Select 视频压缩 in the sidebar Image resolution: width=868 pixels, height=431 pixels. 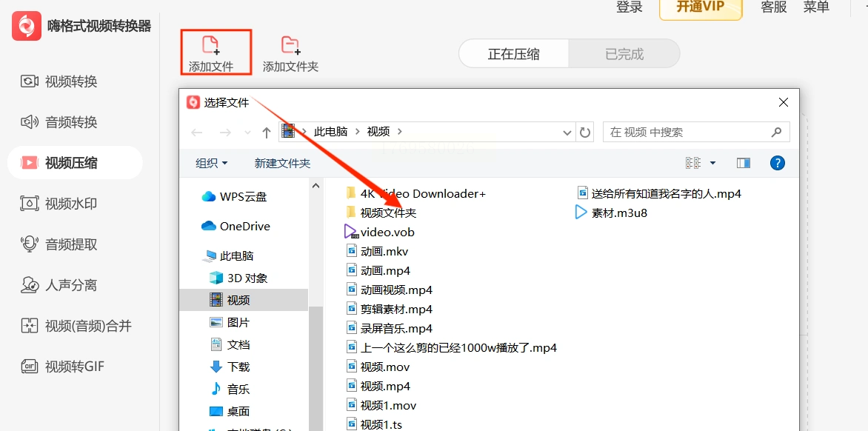pyautogui.click(x=75, y=163)
